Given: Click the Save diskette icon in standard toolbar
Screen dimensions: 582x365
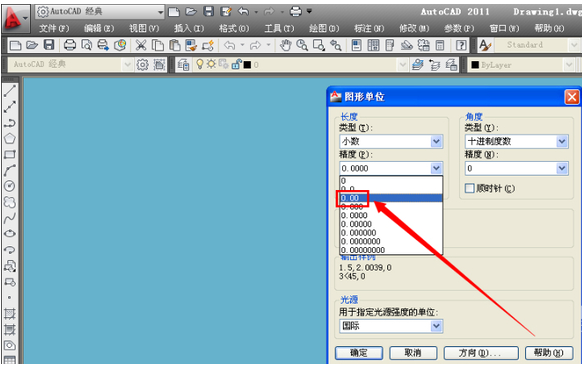Looking at the screenshot, I should (49, 45).
